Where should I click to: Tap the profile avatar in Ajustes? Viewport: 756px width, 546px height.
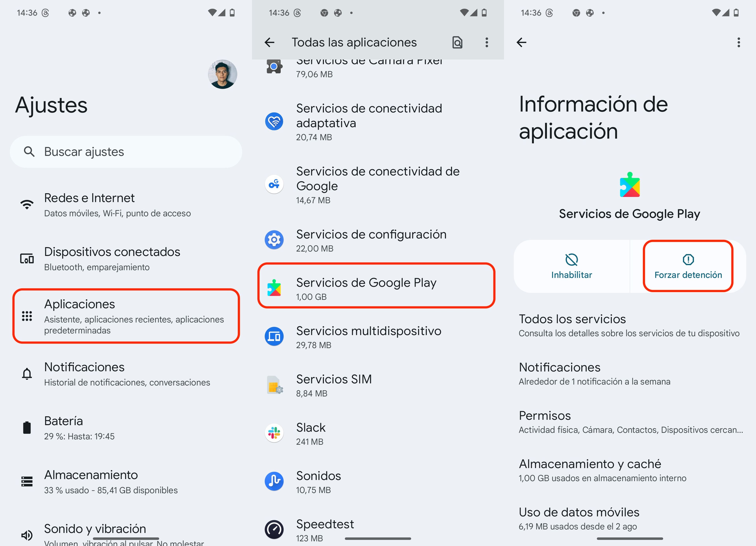tap(222, 74)
